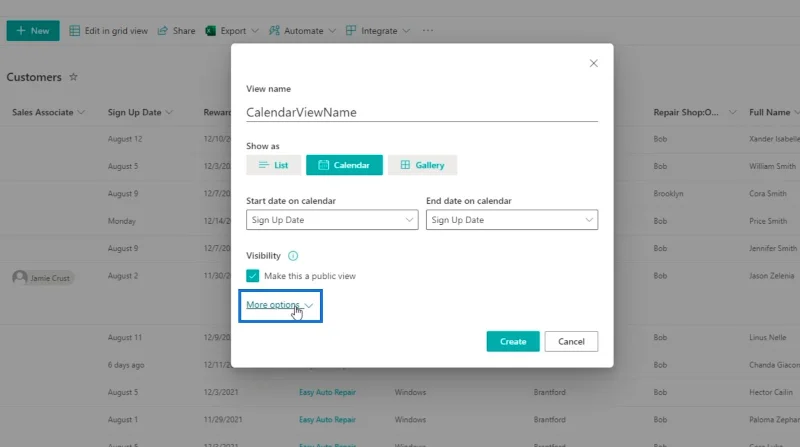Click the Full Name column header

769,112
